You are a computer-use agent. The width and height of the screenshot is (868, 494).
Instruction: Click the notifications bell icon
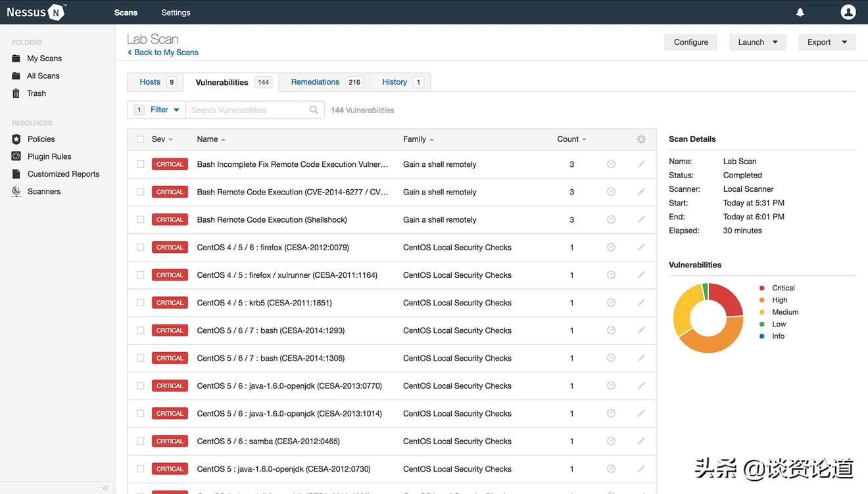800,12
